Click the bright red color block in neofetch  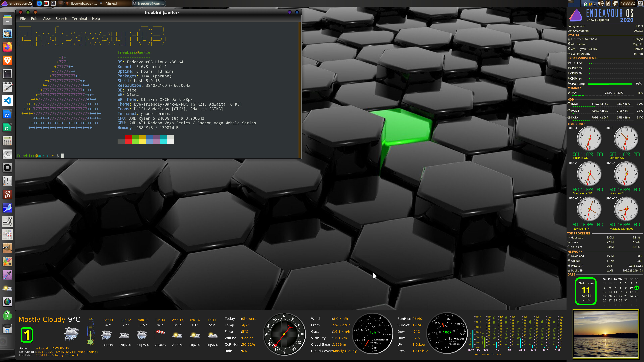pos(128,142)
